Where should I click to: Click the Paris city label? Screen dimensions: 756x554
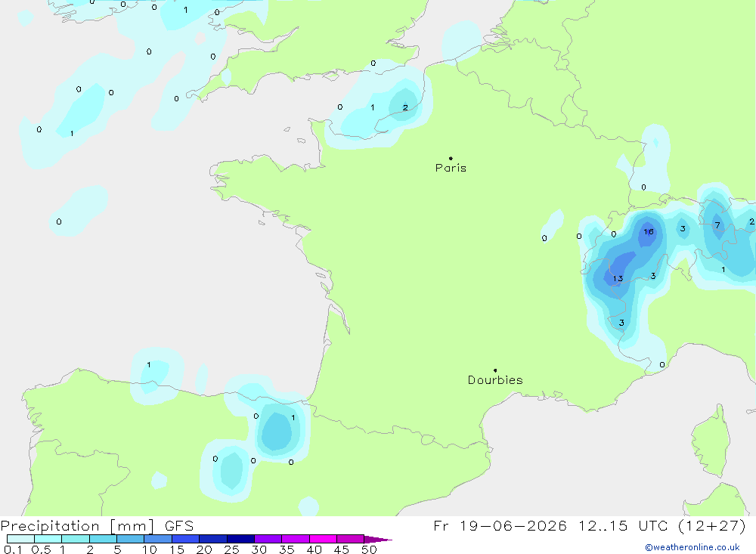[451, 168]
